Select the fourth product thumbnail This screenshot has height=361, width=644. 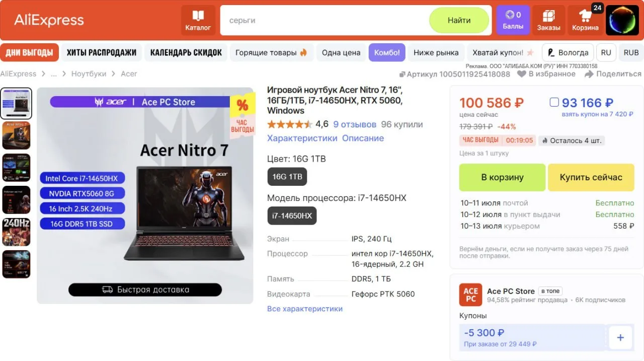17,200
